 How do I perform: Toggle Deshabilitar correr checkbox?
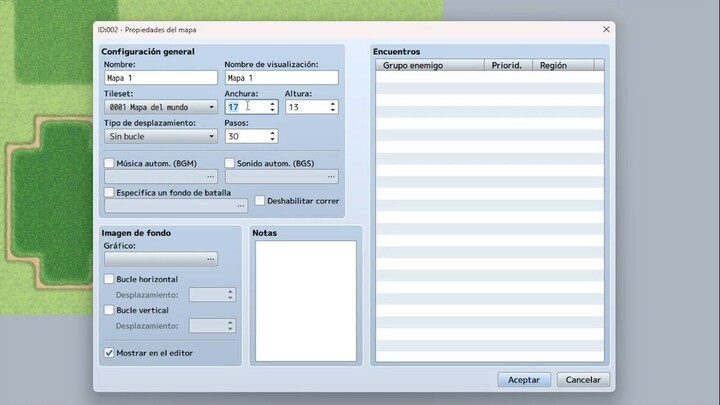259,201
